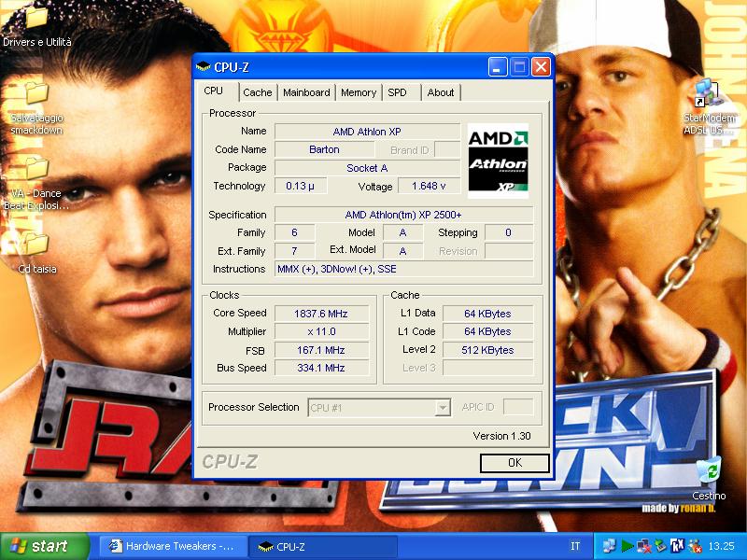
Task: Click the Stepping value 0
Action: pos(508,232)
